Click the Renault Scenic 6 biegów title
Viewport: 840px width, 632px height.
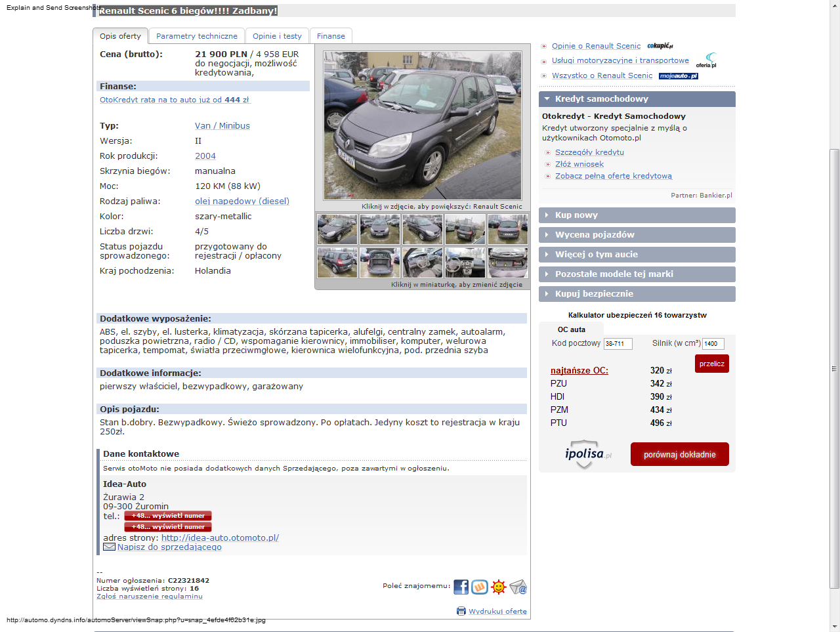188,11
